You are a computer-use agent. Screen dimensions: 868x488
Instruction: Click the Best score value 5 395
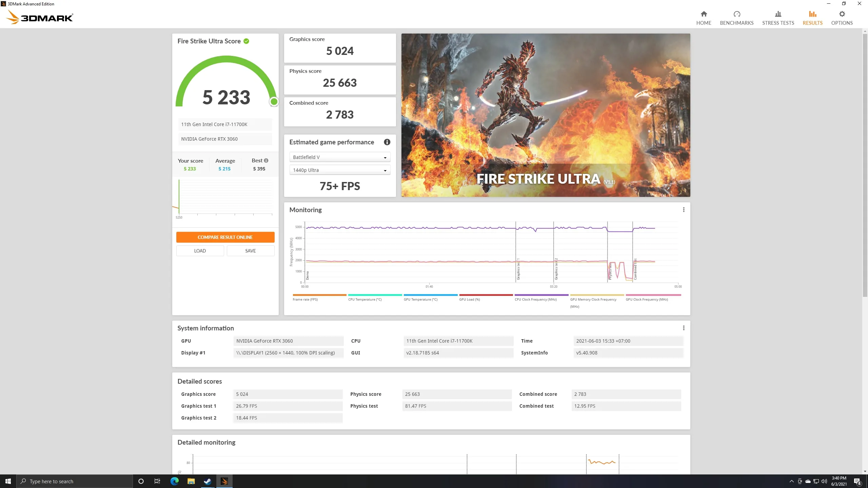pyautogui.click(x=259, y=169)
